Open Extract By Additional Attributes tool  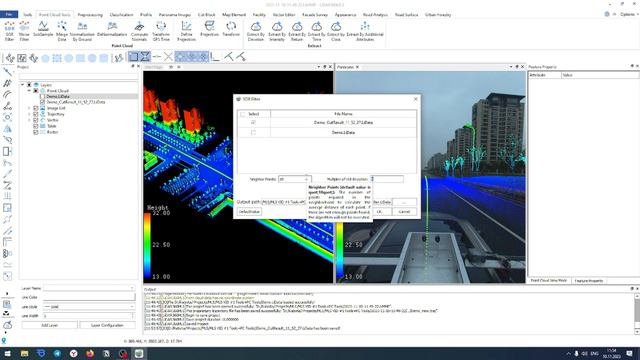[365, 31]
